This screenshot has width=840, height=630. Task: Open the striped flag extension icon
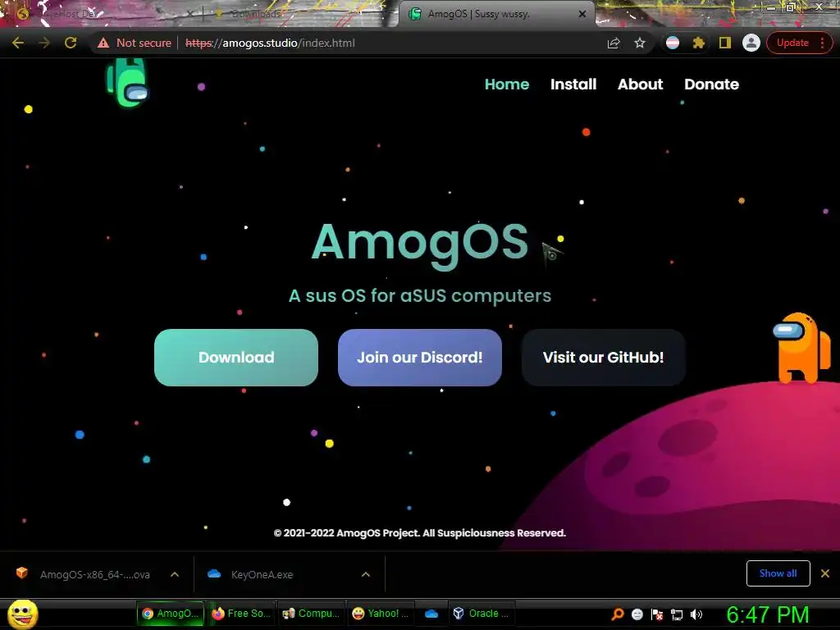point(673,43)
